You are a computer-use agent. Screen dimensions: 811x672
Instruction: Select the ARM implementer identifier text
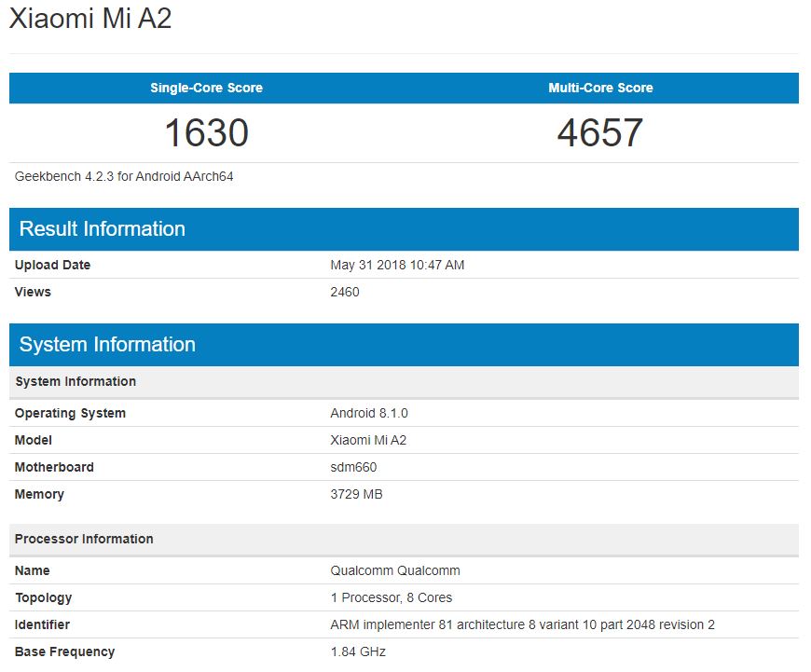click(x=522, y=624)
